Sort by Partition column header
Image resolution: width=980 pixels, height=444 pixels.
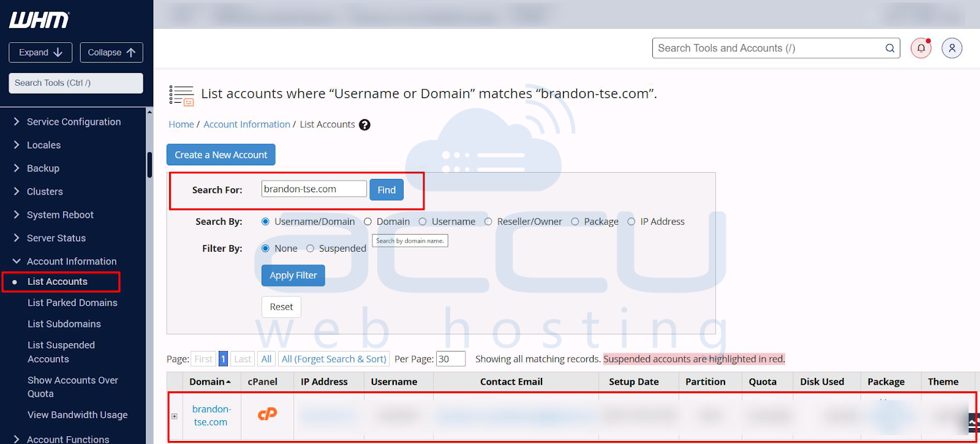[x=706, y=382]
